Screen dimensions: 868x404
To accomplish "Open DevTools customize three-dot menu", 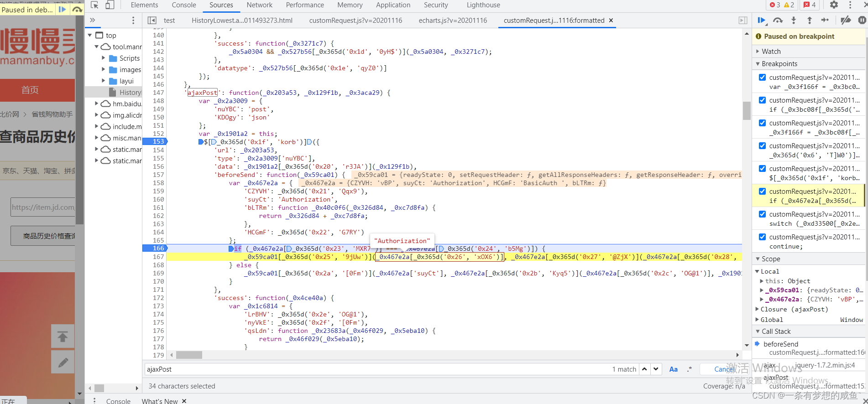I will tap(850, 5).
